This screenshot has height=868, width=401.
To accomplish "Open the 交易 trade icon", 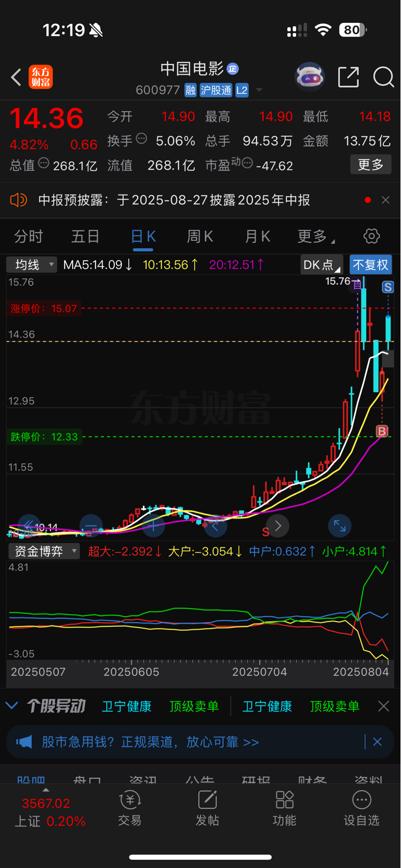I will (x=130, y=808).
